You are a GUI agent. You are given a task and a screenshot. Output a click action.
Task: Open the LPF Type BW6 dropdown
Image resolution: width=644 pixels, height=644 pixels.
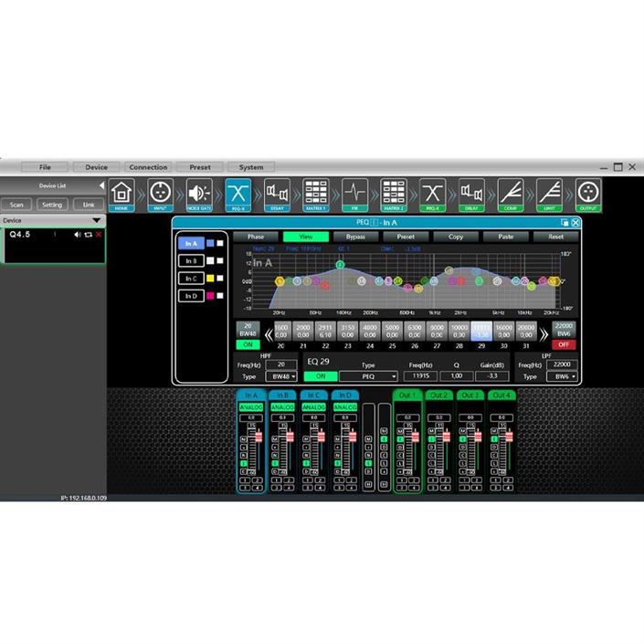tap(562, 376)
